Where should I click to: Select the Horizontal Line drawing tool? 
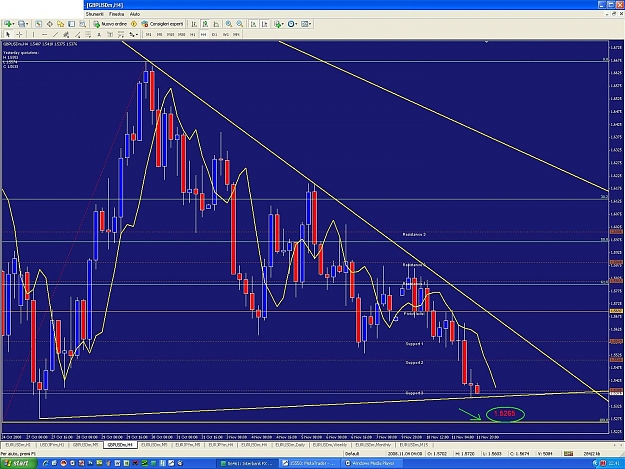[44, 35]
